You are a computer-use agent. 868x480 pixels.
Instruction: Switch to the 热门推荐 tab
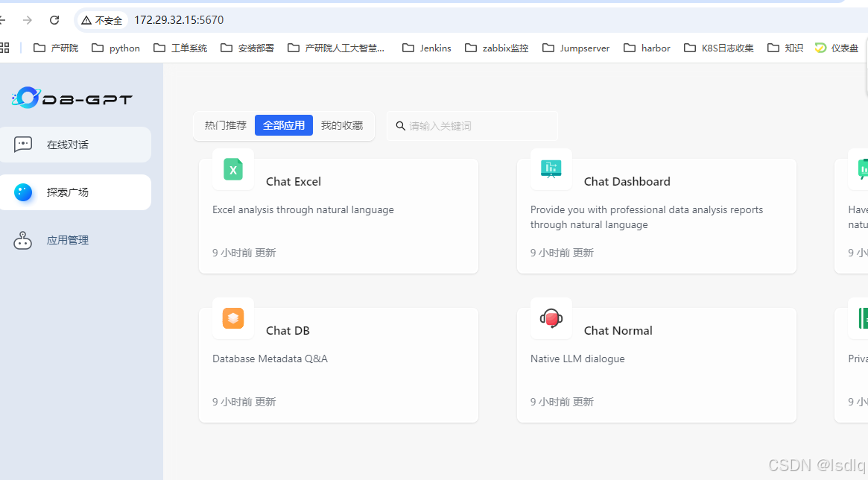click(x=225, y=126)
